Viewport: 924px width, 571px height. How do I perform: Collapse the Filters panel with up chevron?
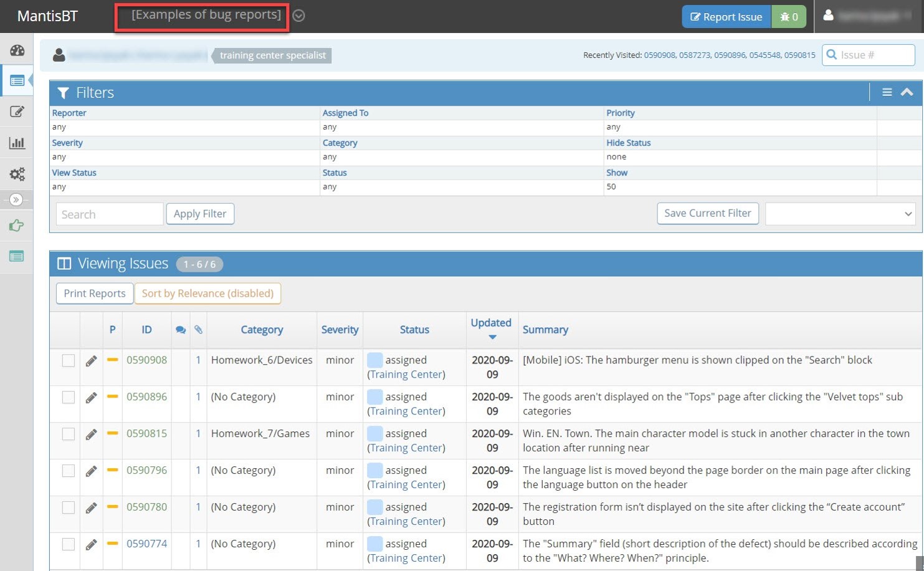pos(907,92)
